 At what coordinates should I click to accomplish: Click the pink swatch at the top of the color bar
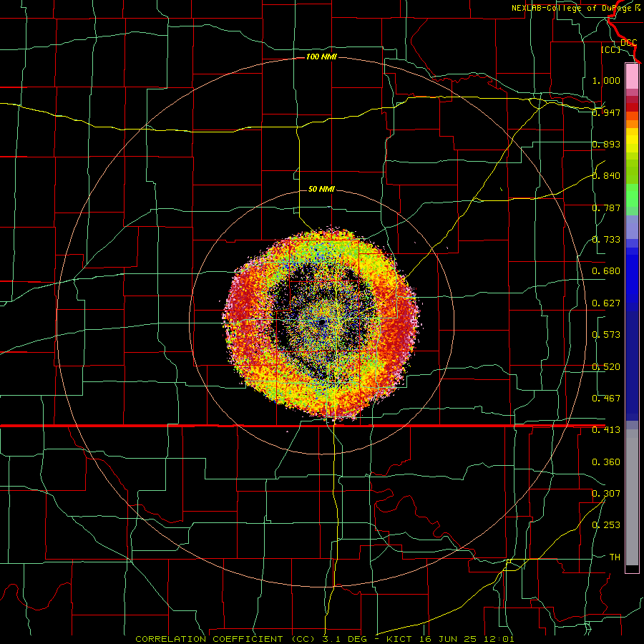click(632, 77)
